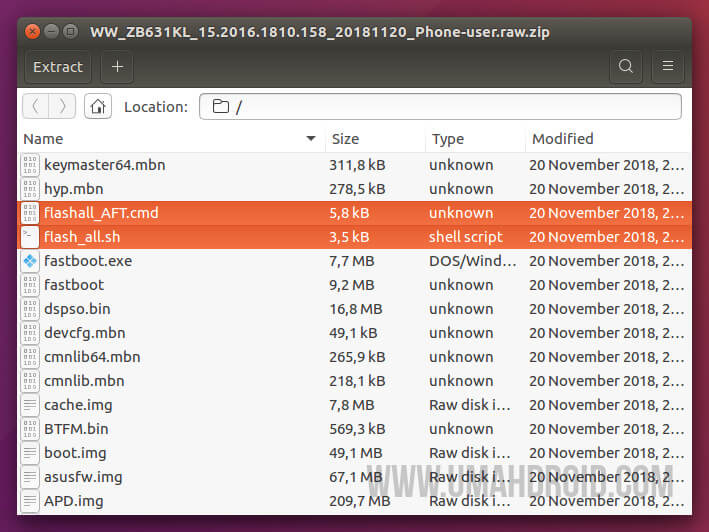Screen dimensions: 709x532
Task: Select the boot.img file name
Action: tap(76, 452)
